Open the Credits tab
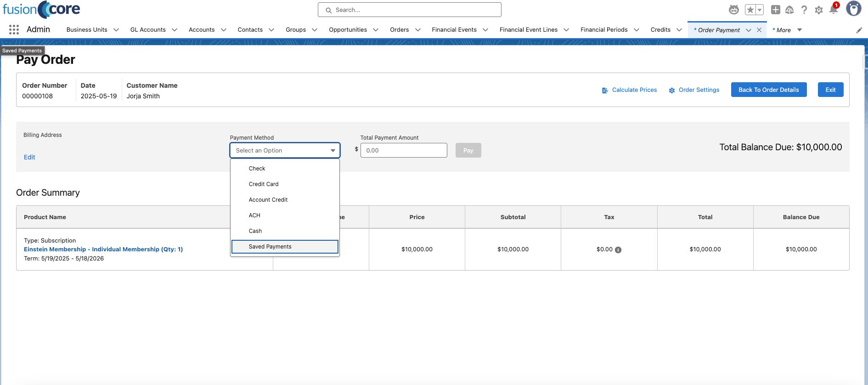868x385 pixels. (x=660, y=30)
